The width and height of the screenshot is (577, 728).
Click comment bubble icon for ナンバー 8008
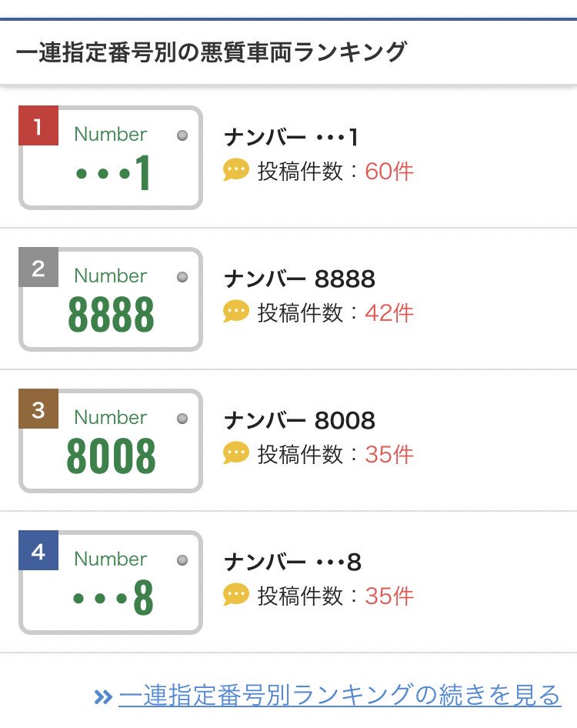pyautogui.click(x=236, y=453)
